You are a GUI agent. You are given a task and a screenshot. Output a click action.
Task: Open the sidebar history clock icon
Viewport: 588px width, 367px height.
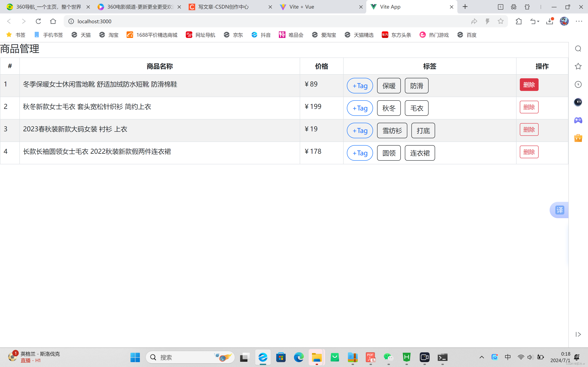pos(578,84)
